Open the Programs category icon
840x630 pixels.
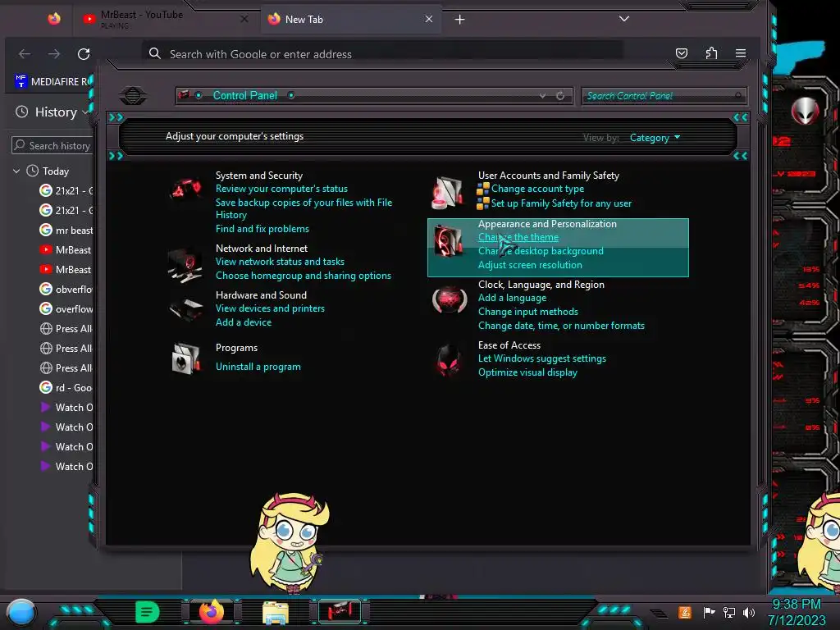point(185,358)
